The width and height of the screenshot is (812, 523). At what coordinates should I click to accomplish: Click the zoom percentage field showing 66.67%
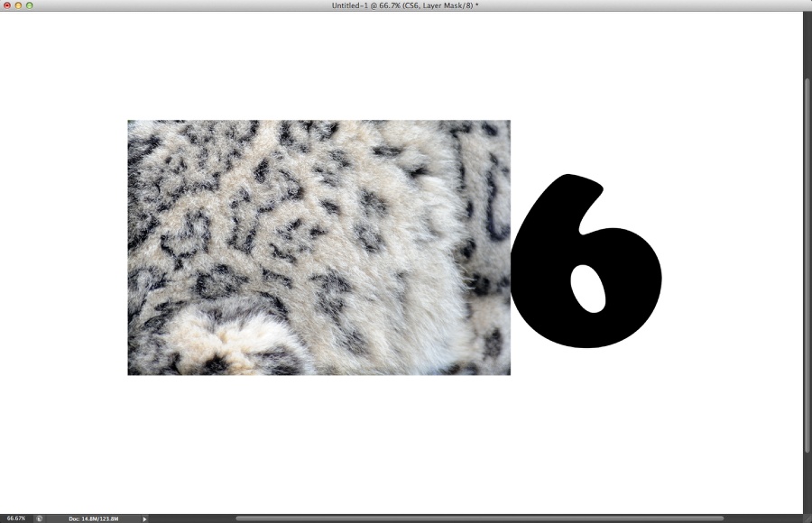click(x=16, y=518)
